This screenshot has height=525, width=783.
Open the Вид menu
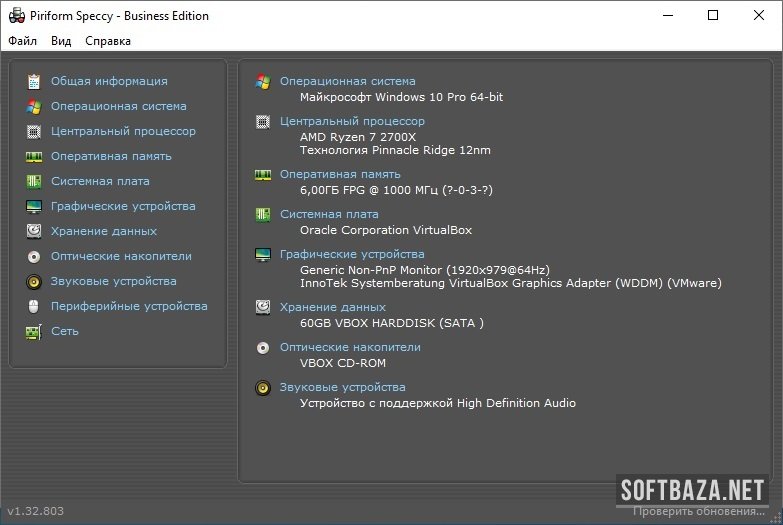tap(61, 41)
